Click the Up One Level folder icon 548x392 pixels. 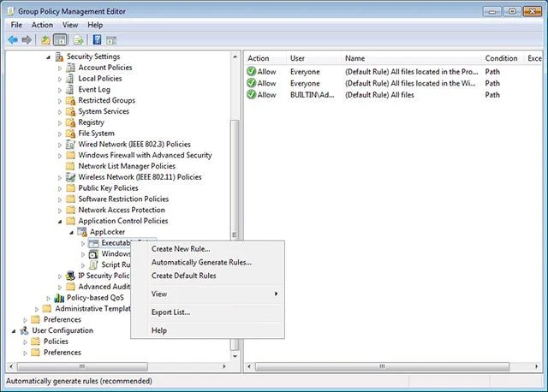[x=45, y=40]
